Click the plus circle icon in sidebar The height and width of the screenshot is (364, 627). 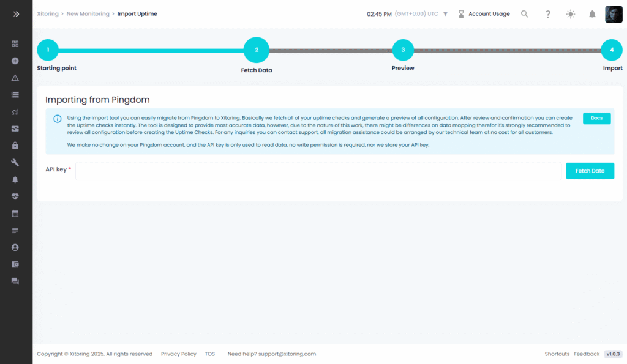pyautogui.click(x=15, y=61)
